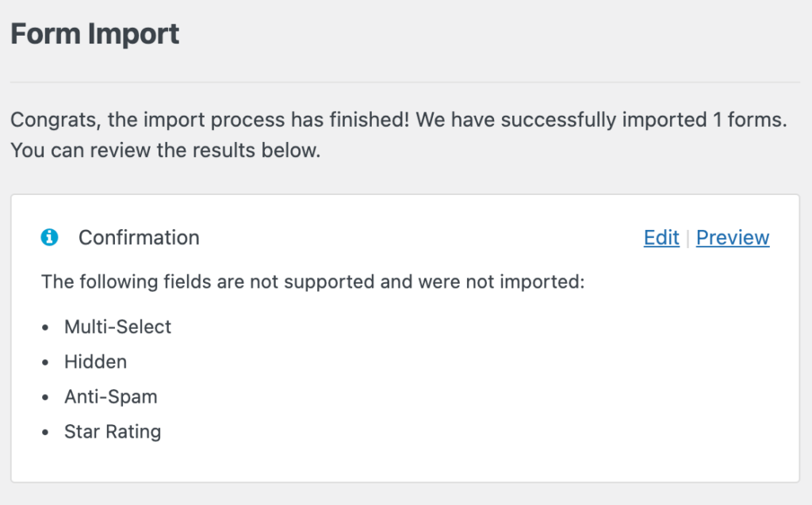Click the pipe separator between Edit and Preview
The height and width of the screenshot is (505, 812).
(688, 238)
